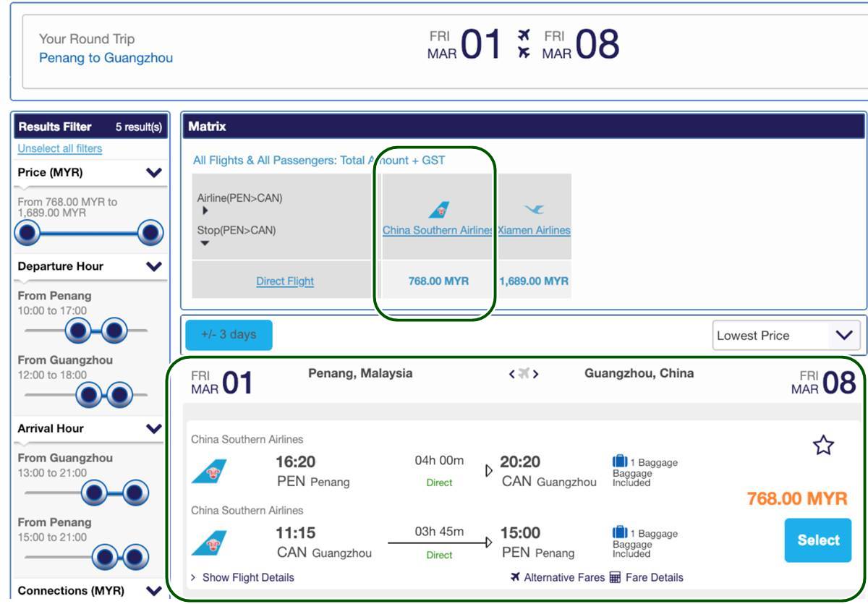Image resolution: width=868 pixels, height=604 pixels.
Task: Click the Results Filter header
Action: tap(90, 127)
